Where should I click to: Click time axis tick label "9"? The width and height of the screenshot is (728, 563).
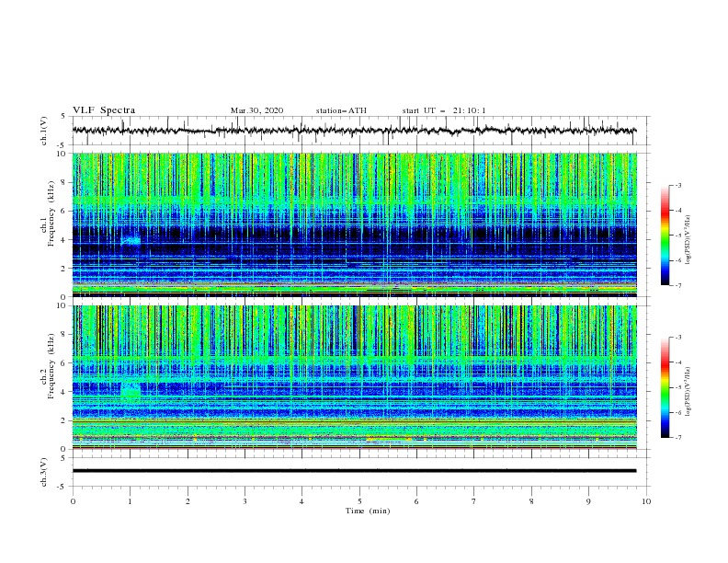pyautogui.click(x=588, y=501)
